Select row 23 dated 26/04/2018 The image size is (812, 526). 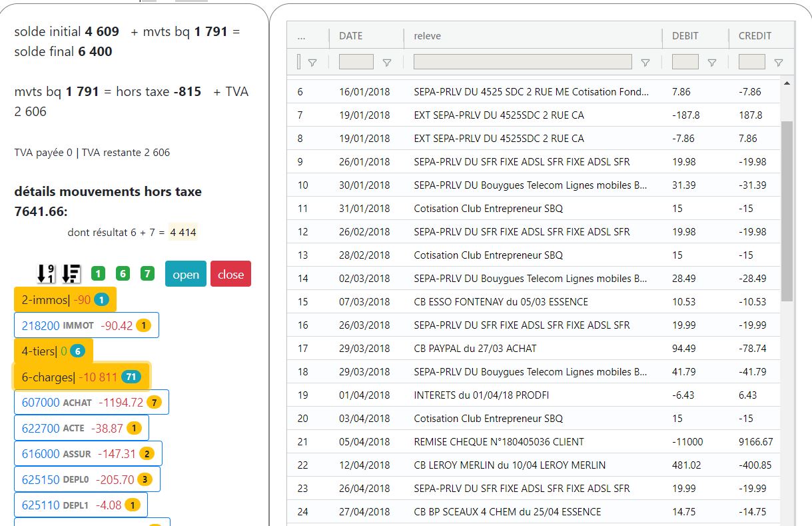(x=534, y=488)
